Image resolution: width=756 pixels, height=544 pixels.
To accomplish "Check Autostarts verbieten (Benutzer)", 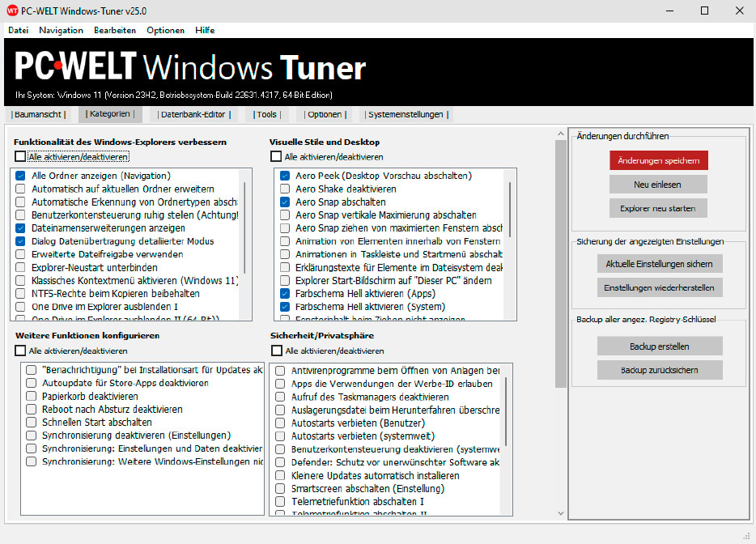I will pyautogui.click(x=280, y=423).
